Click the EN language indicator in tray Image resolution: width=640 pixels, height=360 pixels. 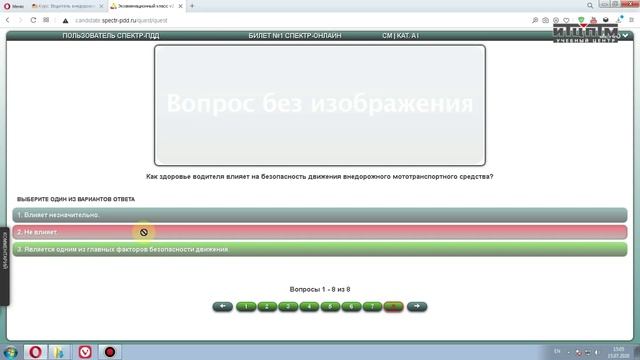[x=557, y=351]
